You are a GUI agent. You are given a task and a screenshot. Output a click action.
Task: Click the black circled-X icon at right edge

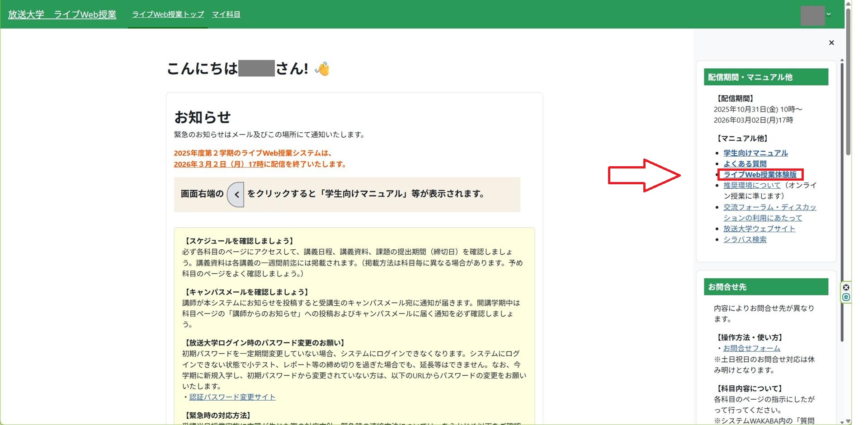pyautogui.click(x=846, y=287)
